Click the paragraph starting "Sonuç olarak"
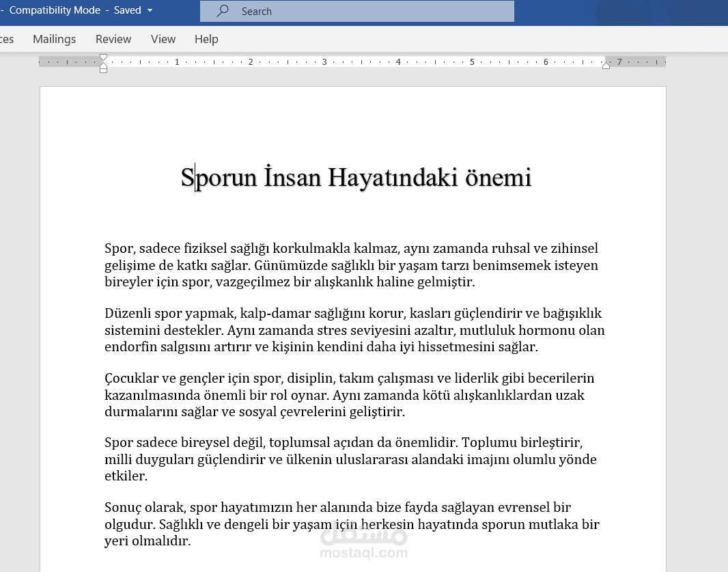 click(x=352, y=523)
